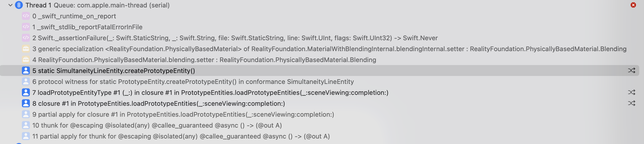The width and height of the screenshot is (644, 144).
Task: Select frame 2 Swift._assertionFailure
Action: pyautogui.click(x=235, y=38)
